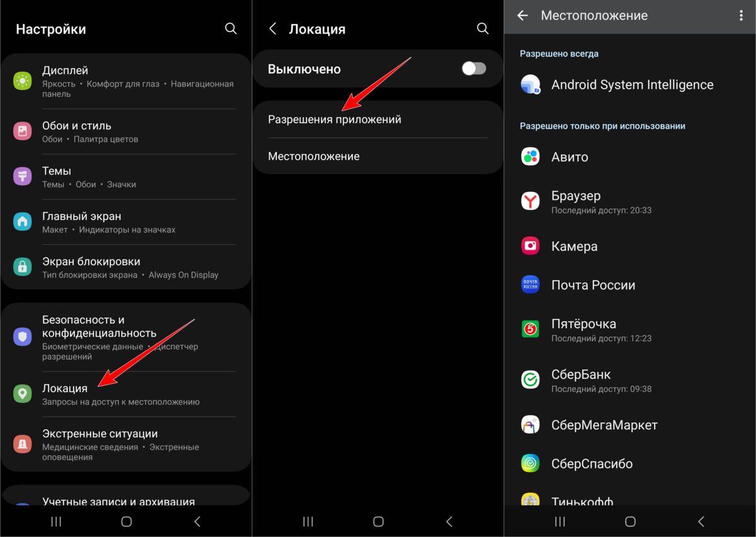This screenshot has width=756, height=537.
Task: Select Android System Intelligence app name
Action: click(632, 84)
